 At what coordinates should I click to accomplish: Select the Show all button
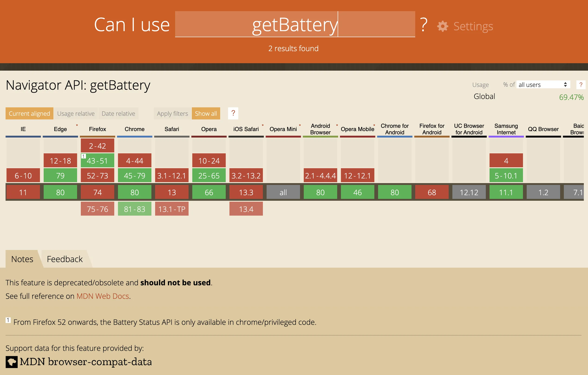206,113
